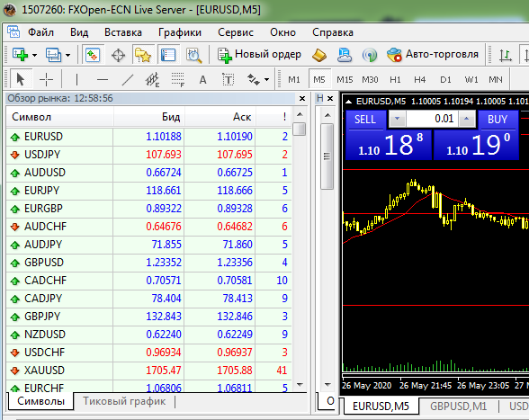Toggle the Авто-торговля button
Viewport: 529px width, 420px height.
(433, 55)
